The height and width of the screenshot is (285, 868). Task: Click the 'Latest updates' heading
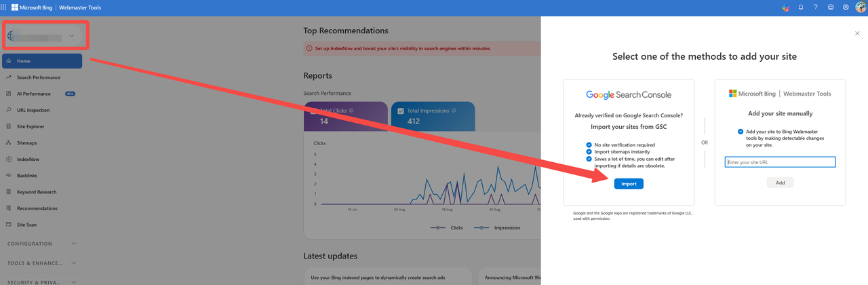tap(330, 256)
